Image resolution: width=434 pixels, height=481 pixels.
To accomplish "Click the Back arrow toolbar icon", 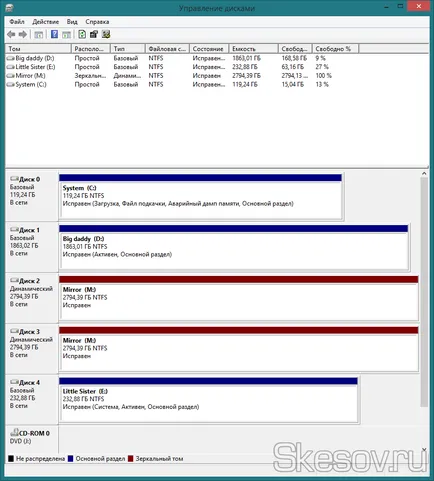I will click(11, 34).
